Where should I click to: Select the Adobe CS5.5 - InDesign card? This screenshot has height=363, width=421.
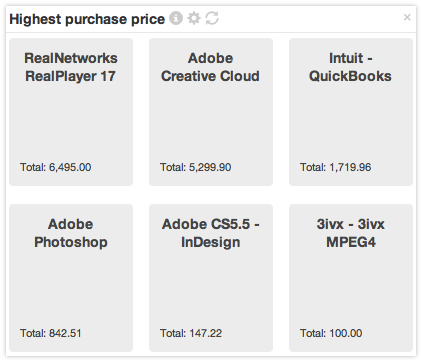coord(211,278)
